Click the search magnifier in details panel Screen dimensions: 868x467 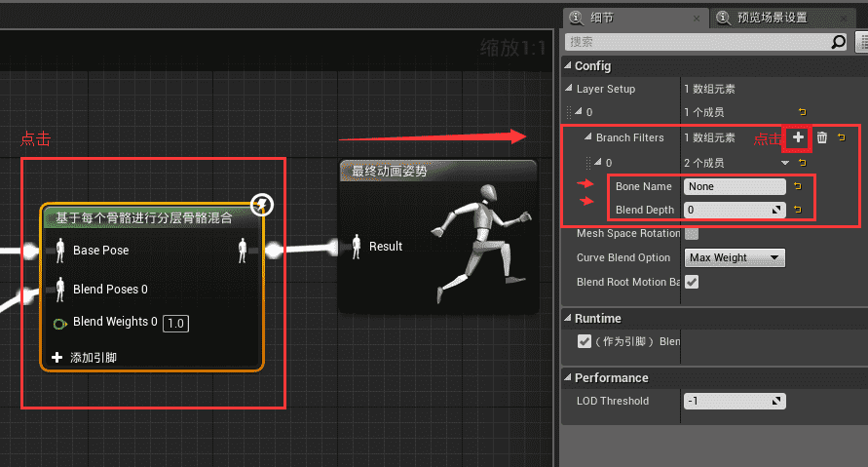838,42
